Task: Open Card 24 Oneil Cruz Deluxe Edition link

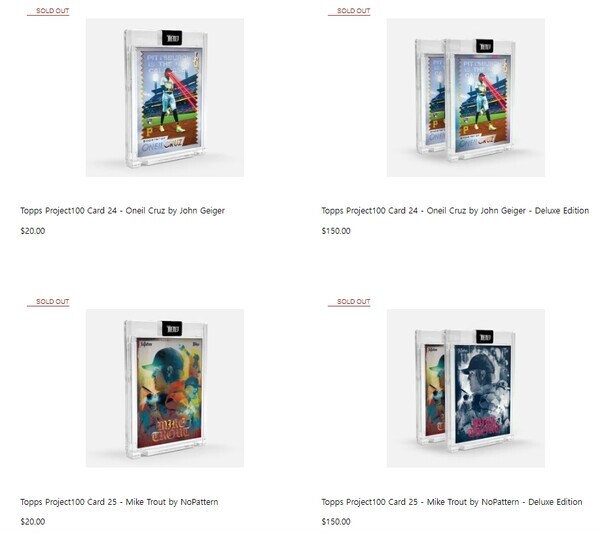Action: (x=455, y=210)
